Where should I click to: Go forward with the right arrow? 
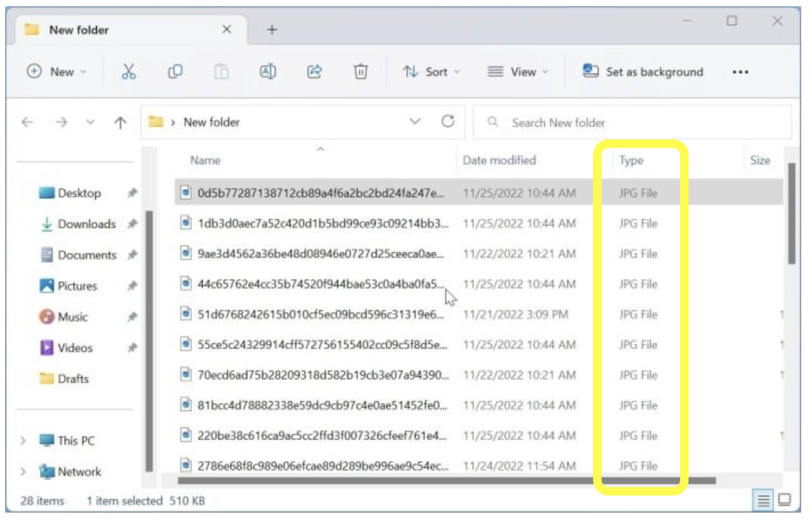point(61,122)
